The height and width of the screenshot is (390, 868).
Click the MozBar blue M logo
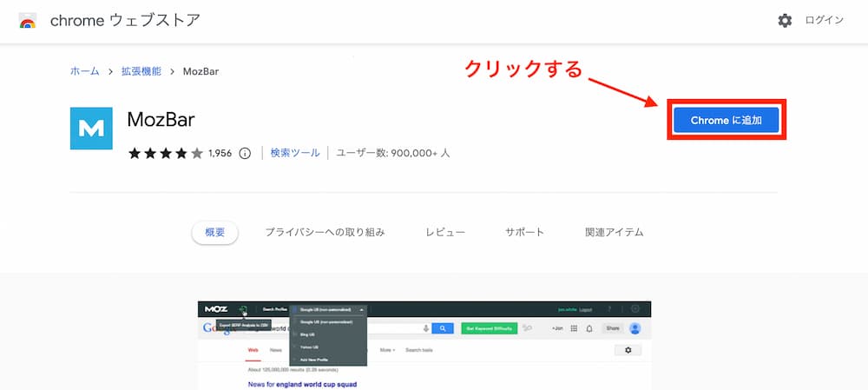coord(91,129)
